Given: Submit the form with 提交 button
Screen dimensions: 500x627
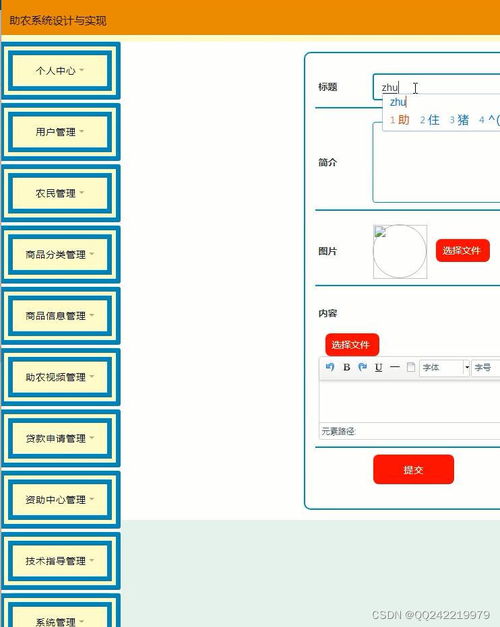Looking at the screenshot, I should 413,469.
